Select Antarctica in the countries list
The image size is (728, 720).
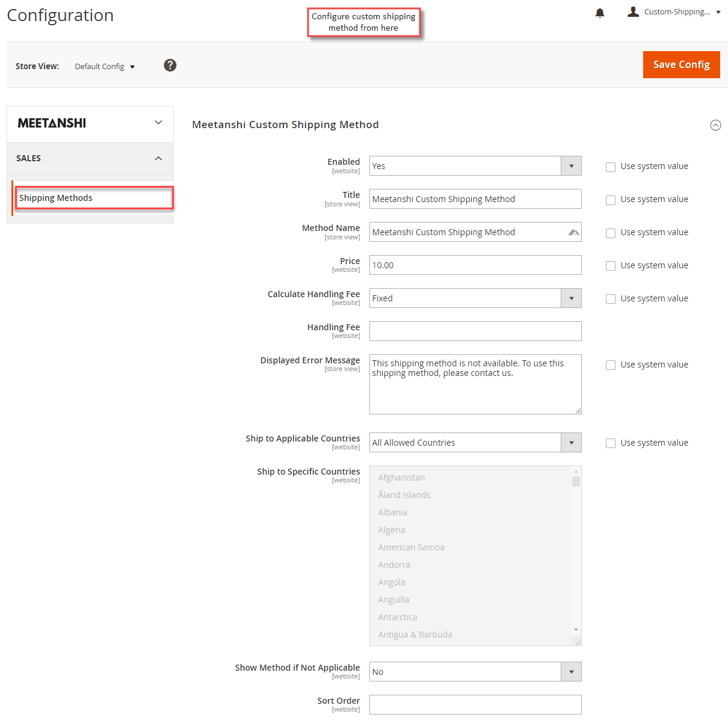(x=398, y=617)
